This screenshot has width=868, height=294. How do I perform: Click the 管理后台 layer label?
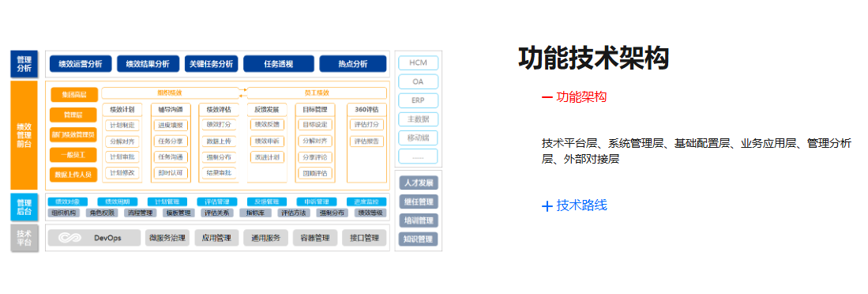pyautogui.click(x=24, y=207)
